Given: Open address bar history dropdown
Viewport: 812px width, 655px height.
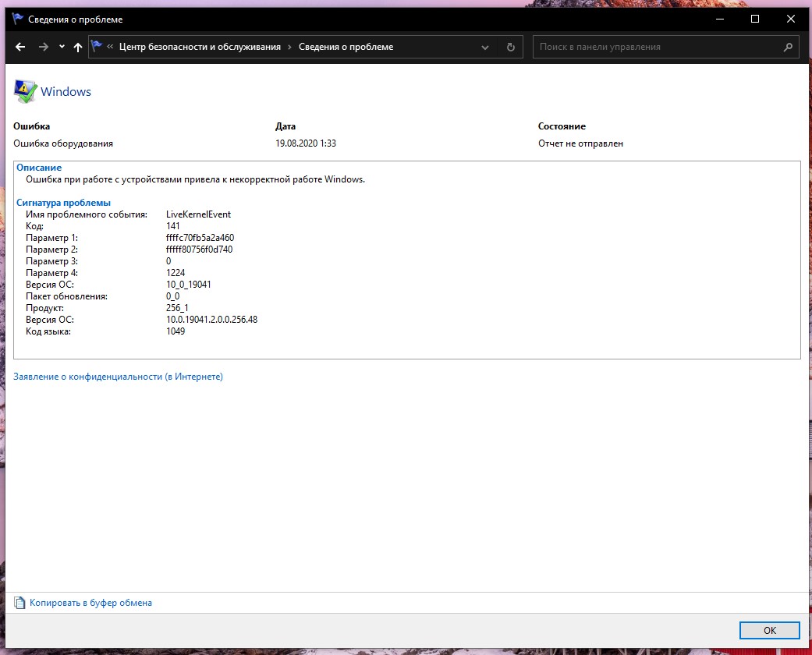Looking at the screenshot, I should tap(484, 47).
